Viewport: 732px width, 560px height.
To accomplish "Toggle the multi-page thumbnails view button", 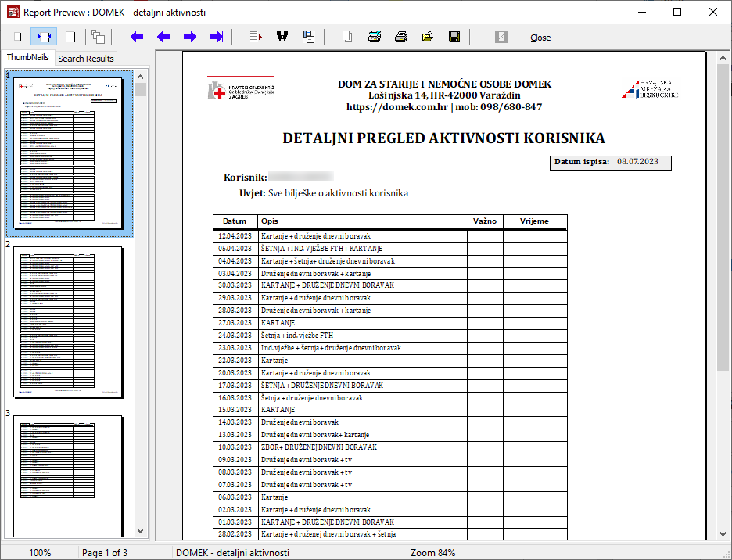I will pos(98,37).
